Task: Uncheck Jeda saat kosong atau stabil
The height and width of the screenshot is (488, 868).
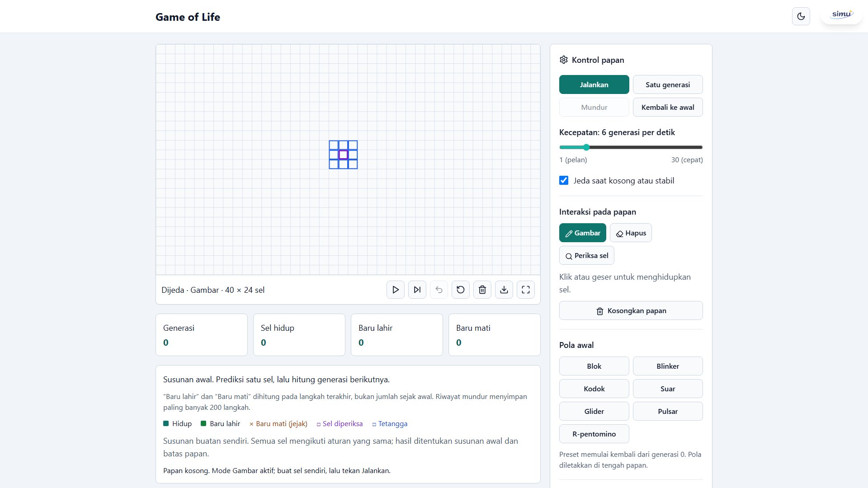Action: coord(564,180)
